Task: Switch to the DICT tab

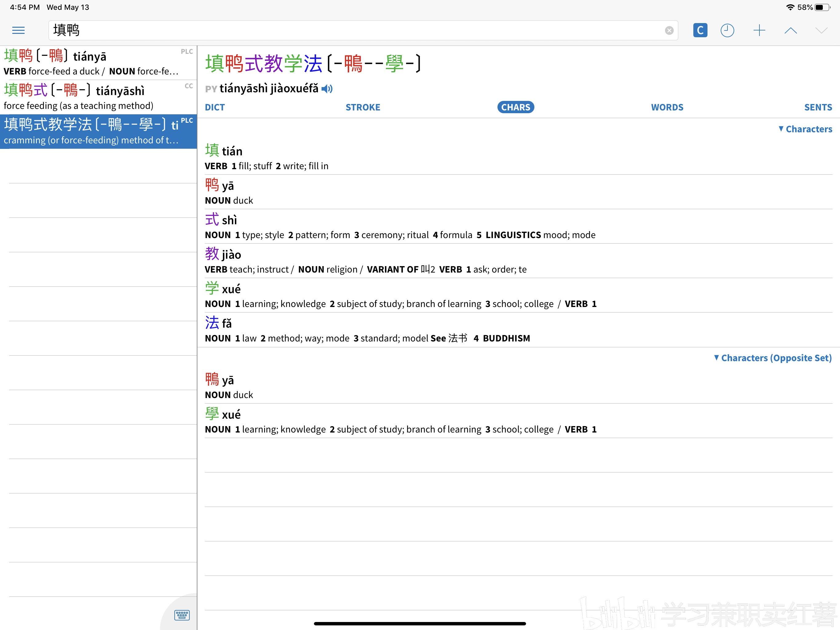Action: [x=215, y=108]
